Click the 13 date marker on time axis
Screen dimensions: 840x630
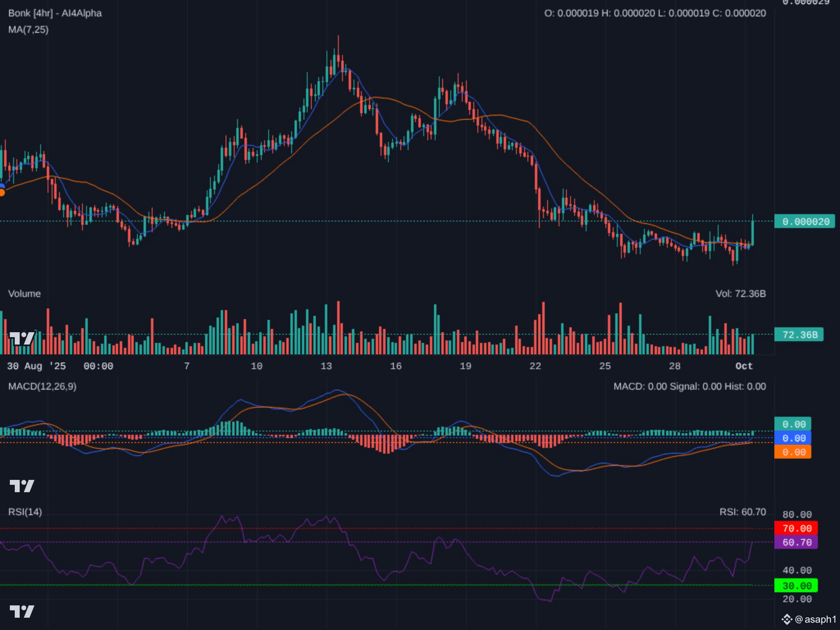[x=326, y=366]
